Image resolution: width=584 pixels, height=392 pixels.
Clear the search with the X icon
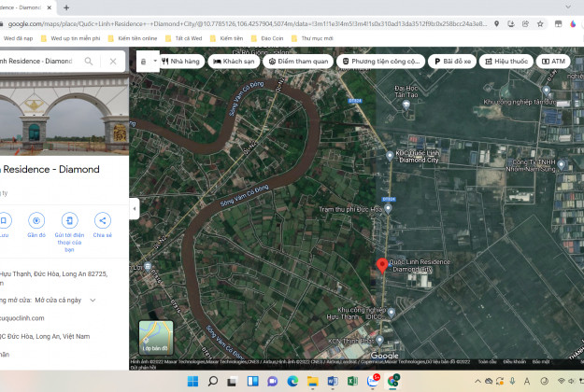[112, 62]
